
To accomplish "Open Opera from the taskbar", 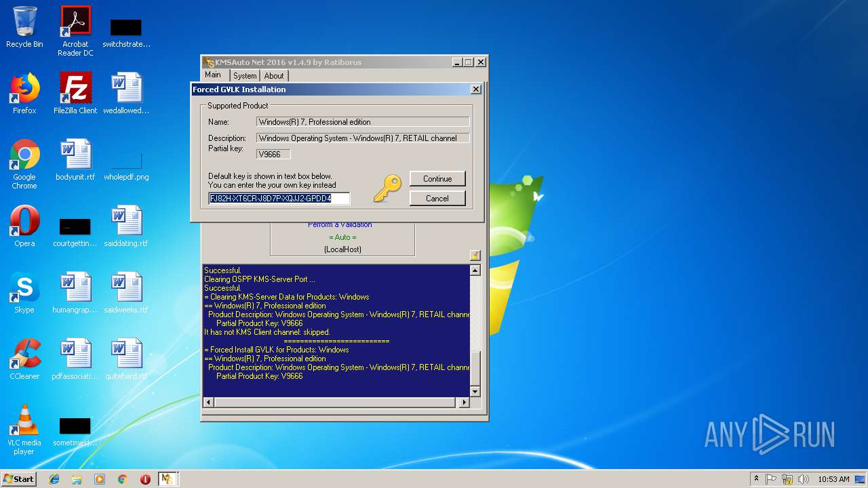I will click(x=145, y=479).
